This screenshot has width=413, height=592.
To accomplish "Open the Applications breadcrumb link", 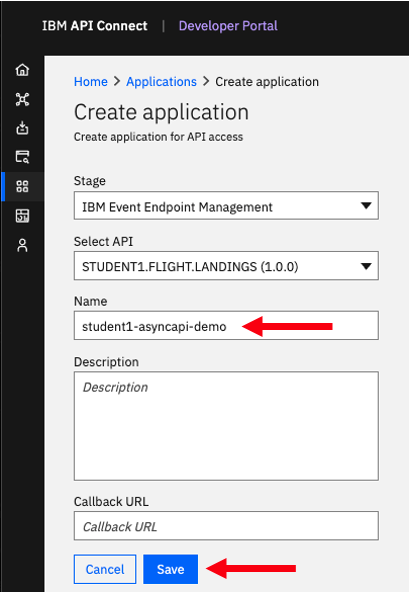I will pos(161,82).
